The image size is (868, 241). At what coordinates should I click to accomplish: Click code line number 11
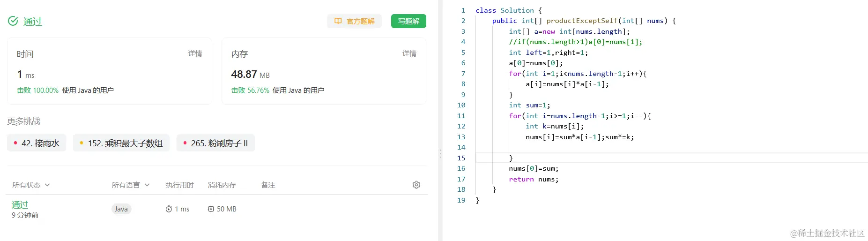click(461, 116)
